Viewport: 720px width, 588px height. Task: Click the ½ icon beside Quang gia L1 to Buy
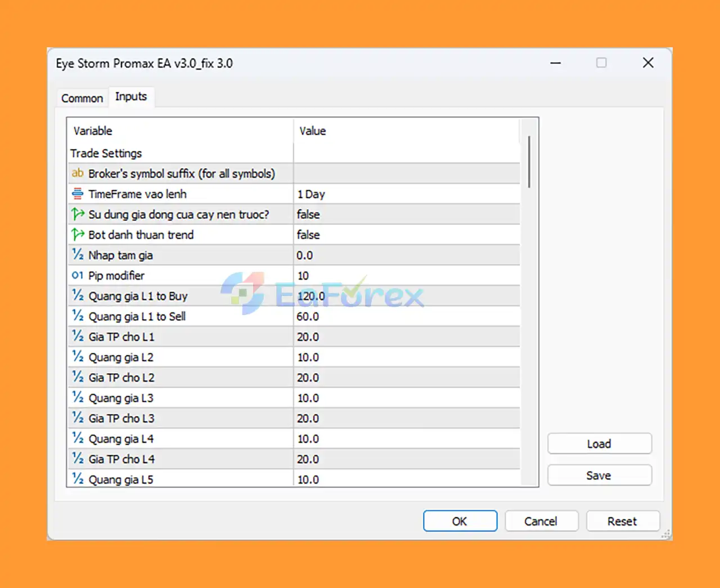coord(78,296)
